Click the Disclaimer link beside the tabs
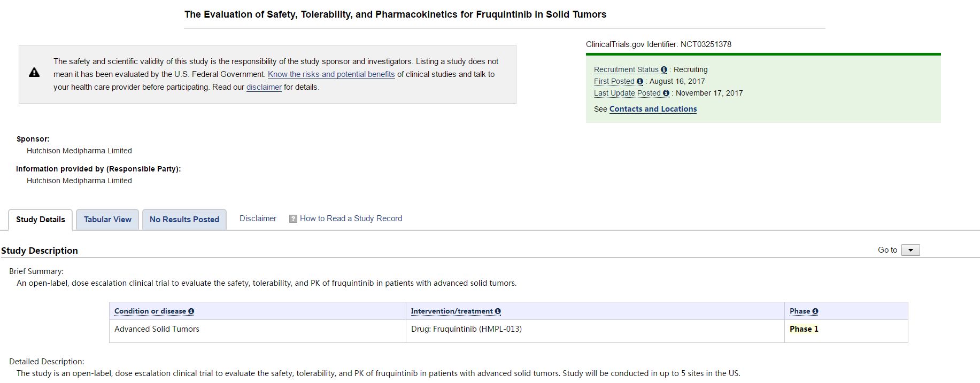 click(258, 218)
